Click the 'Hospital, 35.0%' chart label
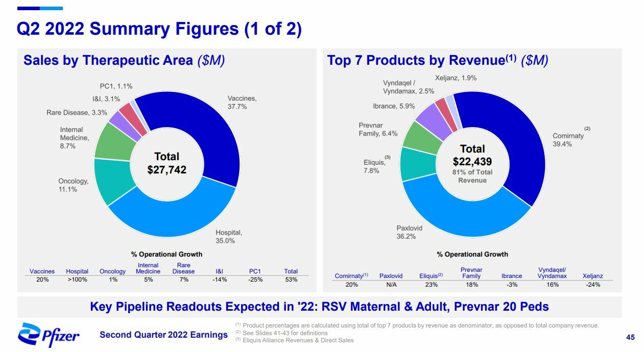This screenshot has width=644, height=352. [229, 236]
